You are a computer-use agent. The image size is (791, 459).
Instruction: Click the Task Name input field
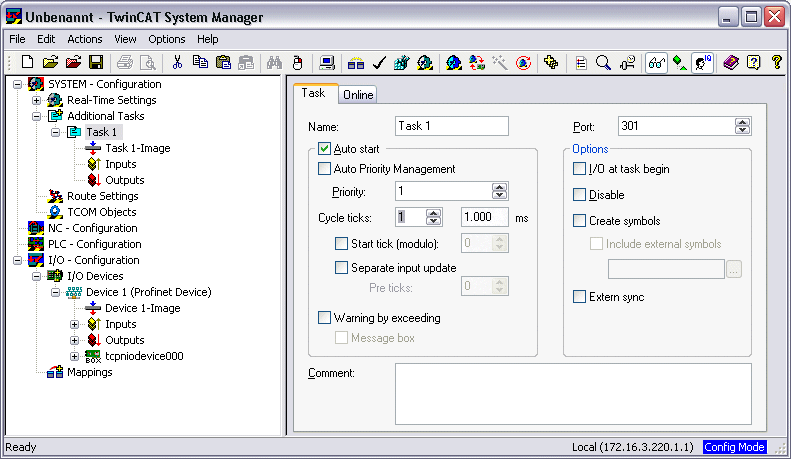pyautogui.click(x=451, y=126)
